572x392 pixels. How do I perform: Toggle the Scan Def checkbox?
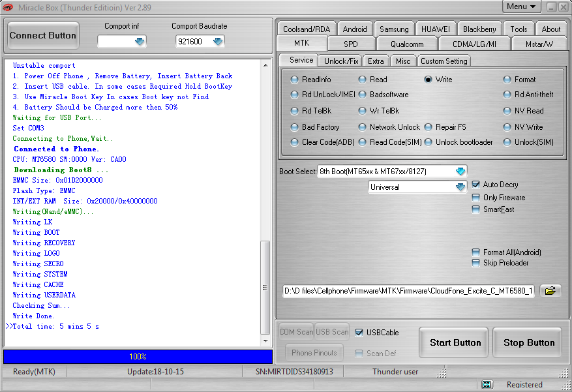tap(359, 354)
